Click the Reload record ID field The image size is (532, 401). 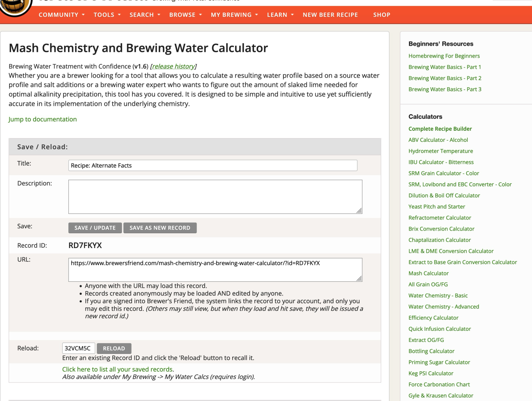[x=78, y=348]
